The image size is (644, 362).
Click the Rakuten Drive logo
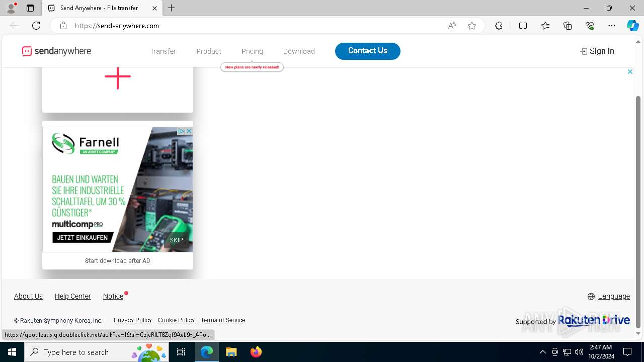pos(594,320)
